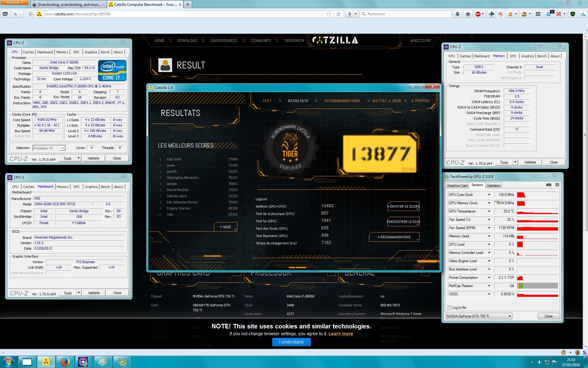Open Validation tab in GPU-Z

[493, 186]
